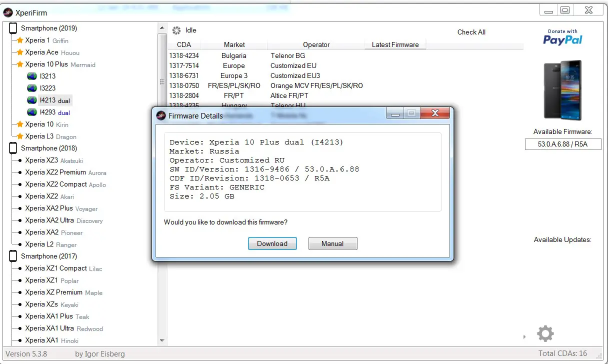Select Xperia XA1 Ultra Redwood
Image resolution: width=608 pixels, height=364 pixels.
(x=64, y=328)
